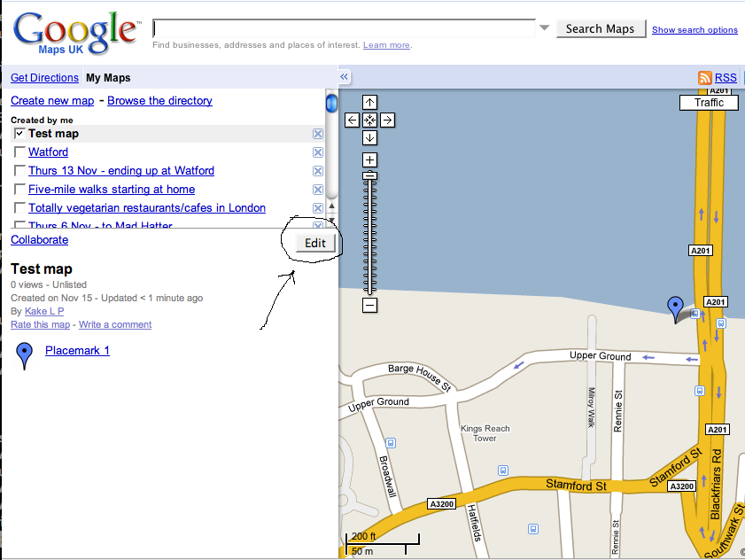Screen dimensions: 745x560
Task: Pan the map right with arrow control
Action: click(x=388, y=120)
